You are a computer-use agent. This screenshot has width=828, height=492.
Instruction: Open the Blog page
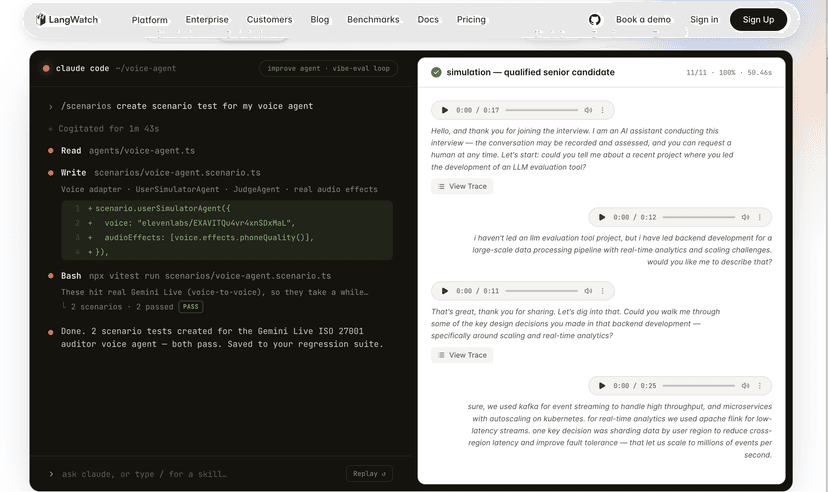pyautogui.click(x=319, y=20)
